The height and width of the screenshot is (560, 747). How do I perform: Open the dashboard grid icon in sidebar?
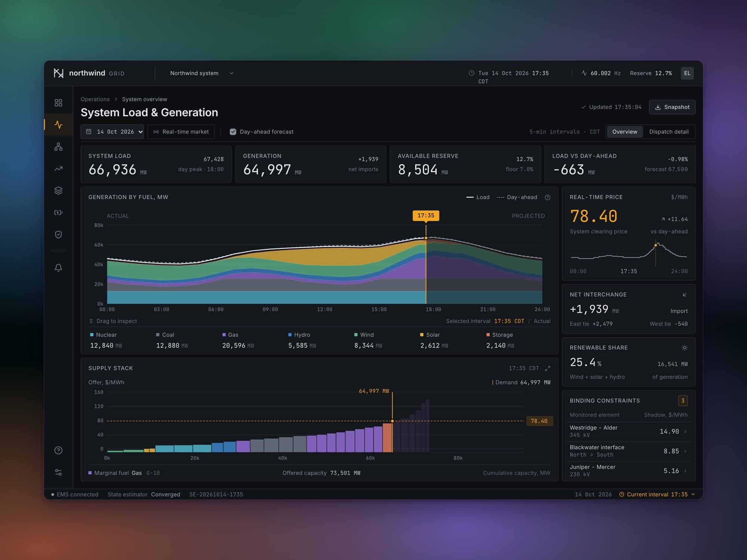58,103
